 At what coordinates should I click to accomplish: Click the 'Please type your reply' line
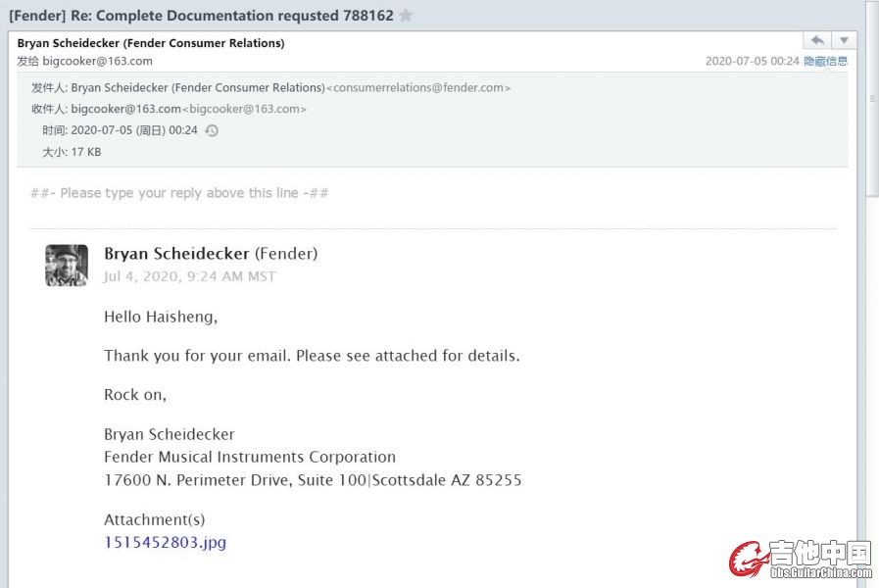click(x=179, y=193)
